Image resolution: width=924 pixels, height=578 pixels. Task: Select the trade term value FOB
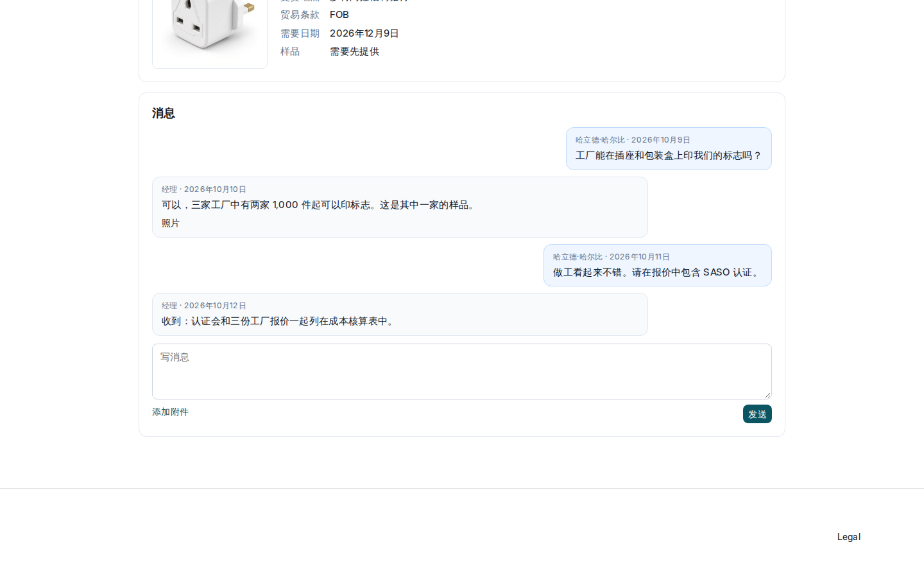tap(339, 15)
